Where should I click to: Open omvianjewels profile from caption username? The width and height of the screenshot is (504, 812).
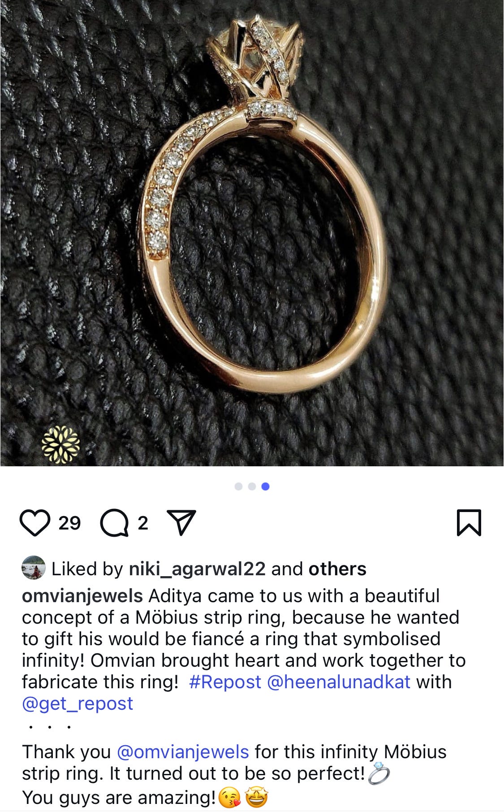[82, 596]
